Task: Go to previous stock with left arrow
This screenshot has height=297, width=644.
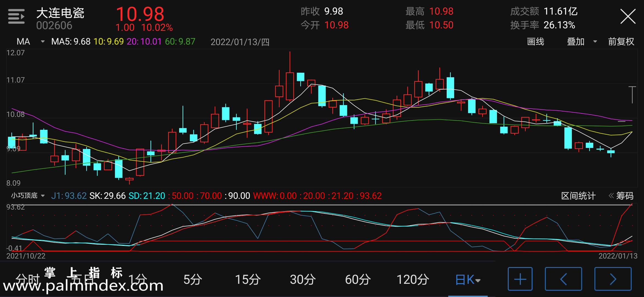Action: 563,279
